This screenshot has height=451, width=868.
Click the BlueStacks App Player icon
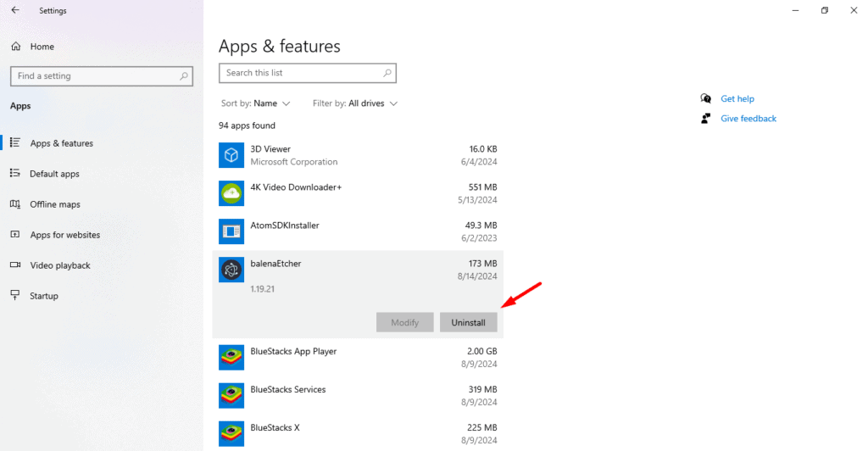click(231, 358)
